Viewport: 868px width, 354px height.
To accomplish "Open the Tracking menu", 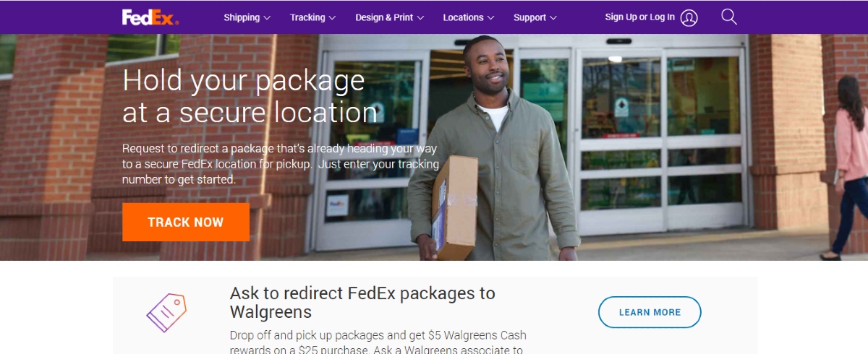I will tap(313, 17).
